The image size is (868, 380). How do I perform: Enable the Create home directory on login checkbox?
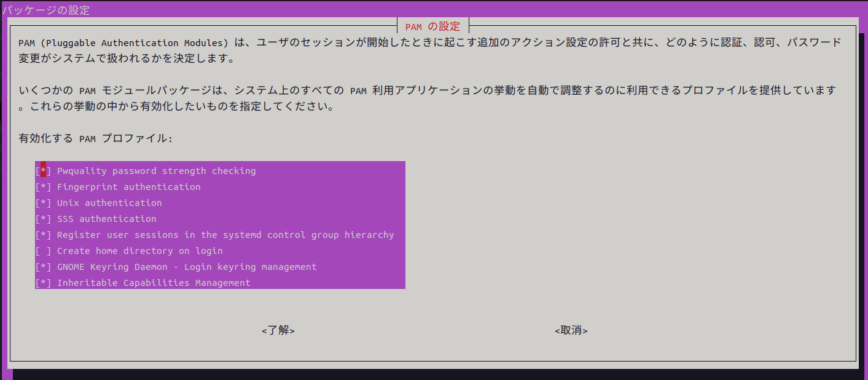43,251
